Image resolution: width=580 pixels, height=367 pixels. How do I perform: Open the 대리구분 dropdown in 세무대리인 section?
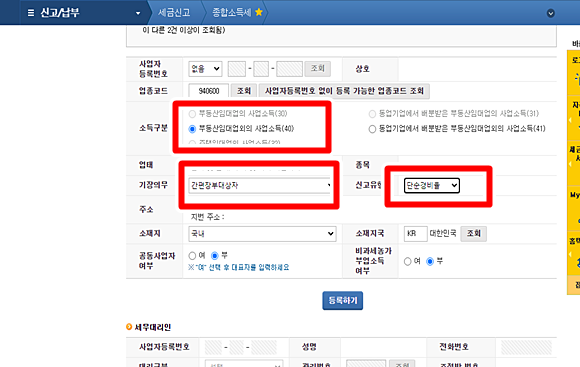point(244,364)
